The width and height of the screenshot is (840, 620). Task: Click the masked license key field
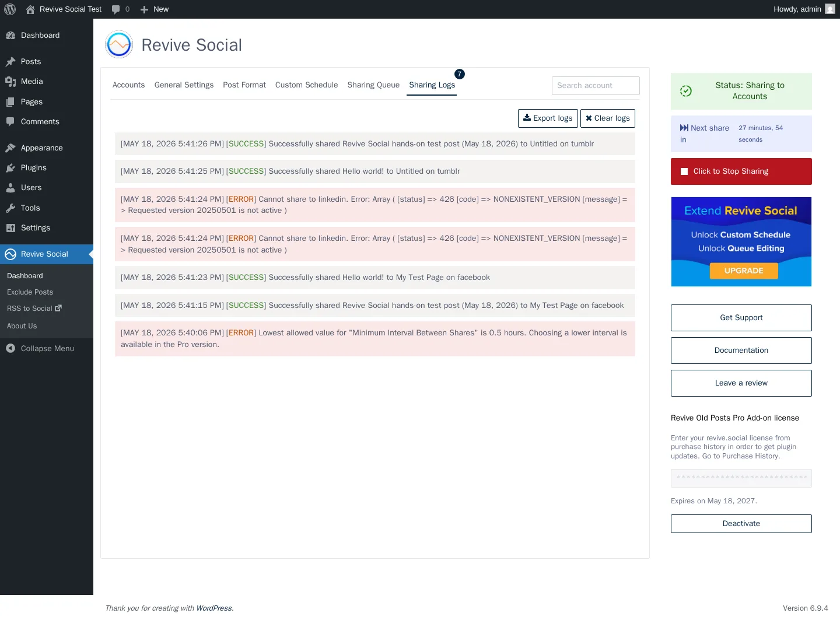click(741, 478)
